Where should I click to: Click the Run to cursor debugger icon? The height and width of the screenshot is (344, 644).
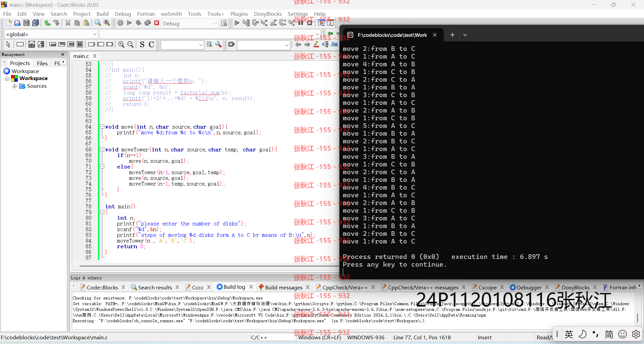pos(246,23)
